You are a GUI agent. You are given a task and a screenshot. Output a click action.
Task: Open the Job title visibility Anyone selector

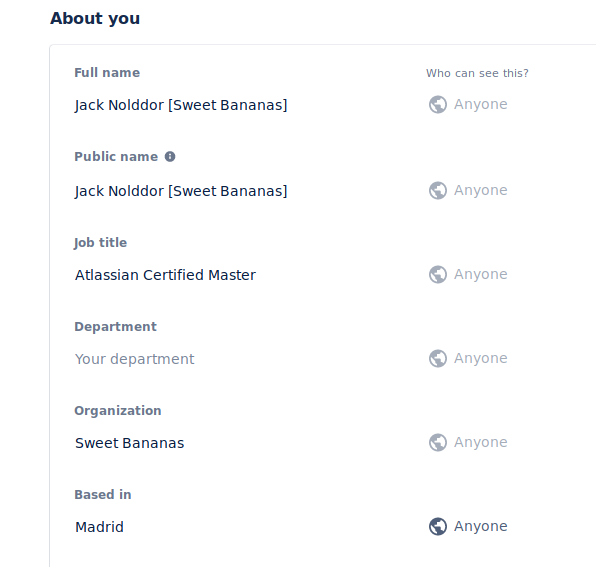(468, 274)
